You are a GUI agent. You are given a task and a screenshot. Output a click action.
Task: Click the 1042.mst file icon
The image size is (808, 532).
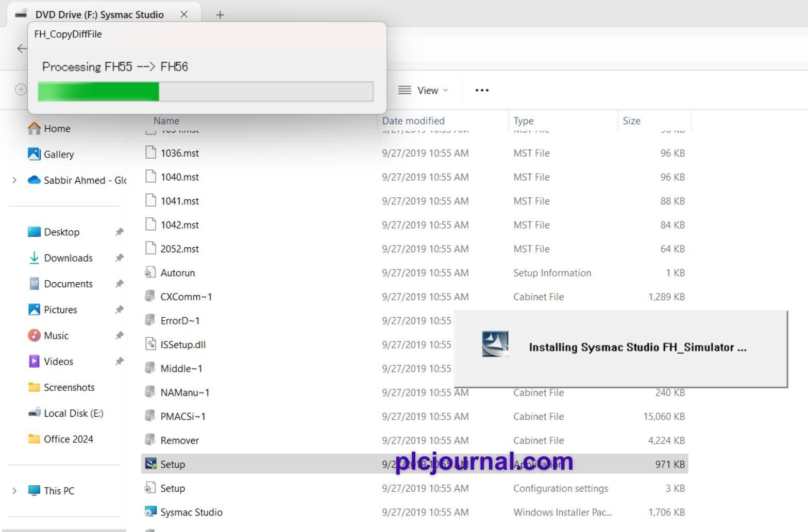pyautogui.click(x=150, y=225)
